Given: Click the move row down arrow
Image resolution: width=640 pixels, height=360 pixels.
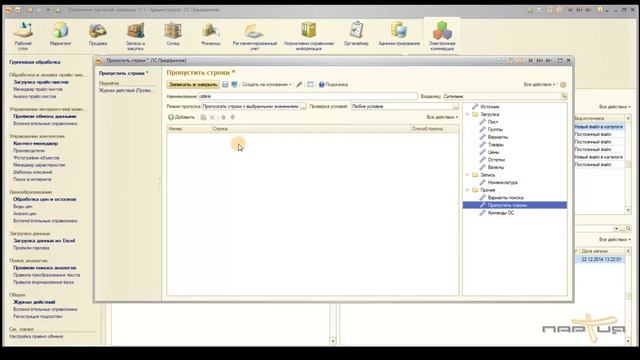Looking at the screenshot, I should coord(233,117).
